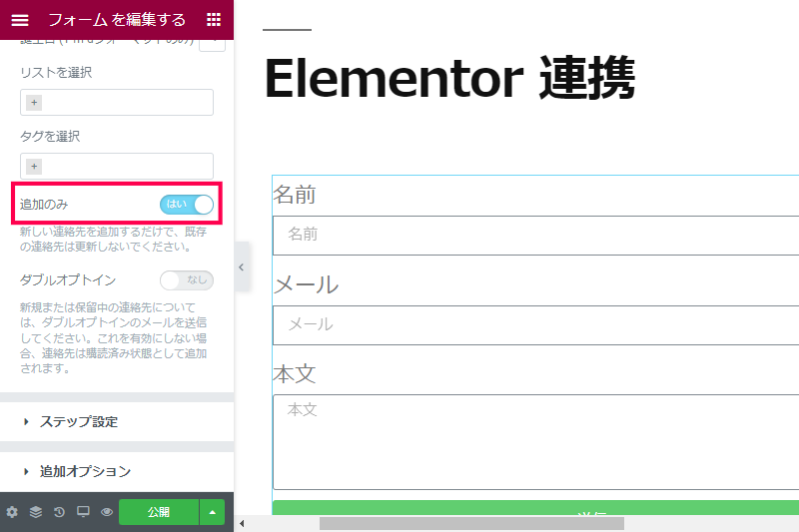
Task: Open the widgets grid panel
Action: point(214,20)
